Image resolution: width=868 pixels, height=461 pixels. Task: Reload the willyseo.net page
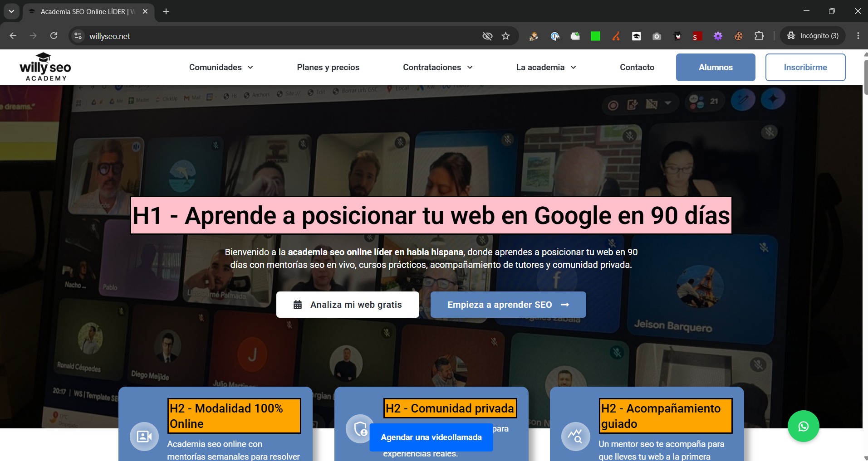pos(54,36)
